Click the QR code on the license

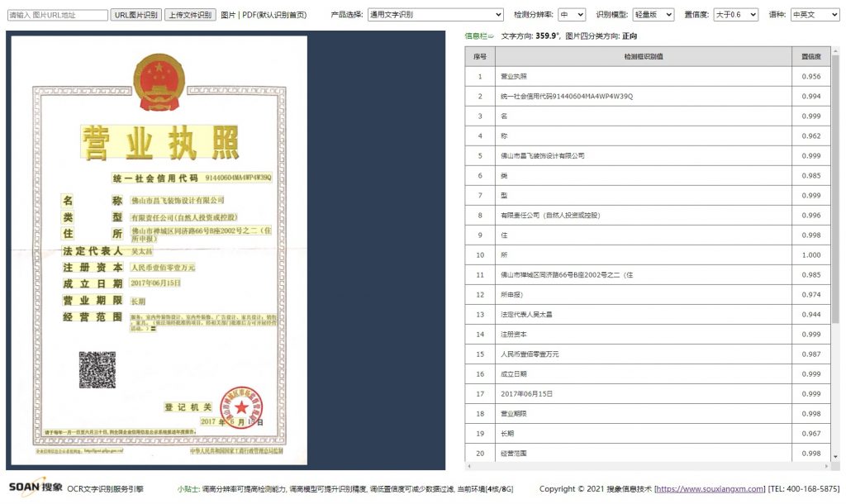click(97, 369)
